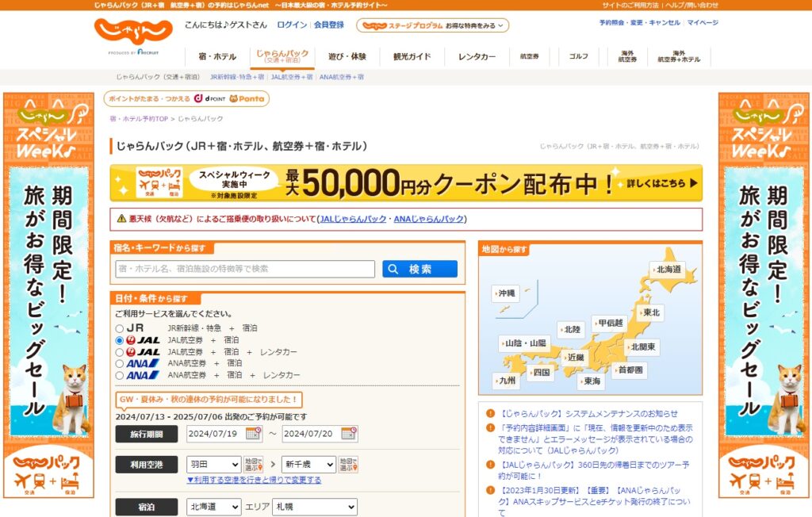Open ANAじゃらんパック bad weather notice link
The width and height of the screenshot is (812, 517).
click(429, 219)
